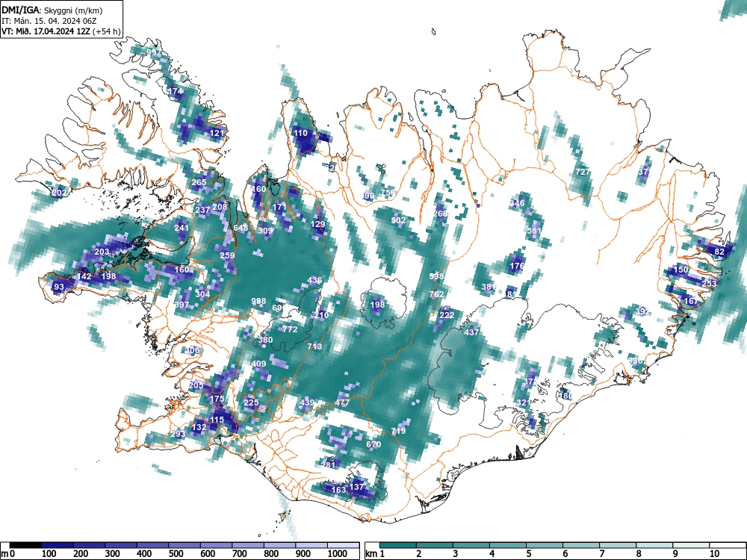747x560 pixels.
Task: Click the map value 203
Action: click(102, 252)
